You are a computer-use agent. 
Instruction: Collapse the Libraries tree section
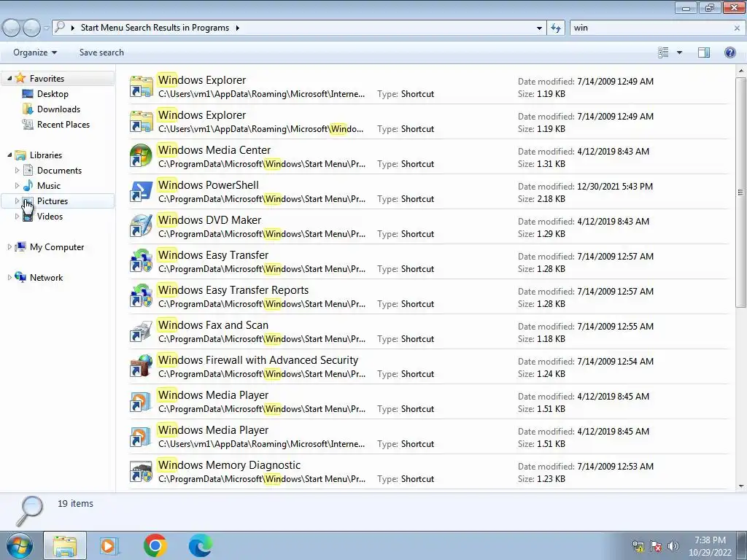(x=9, y=155)
